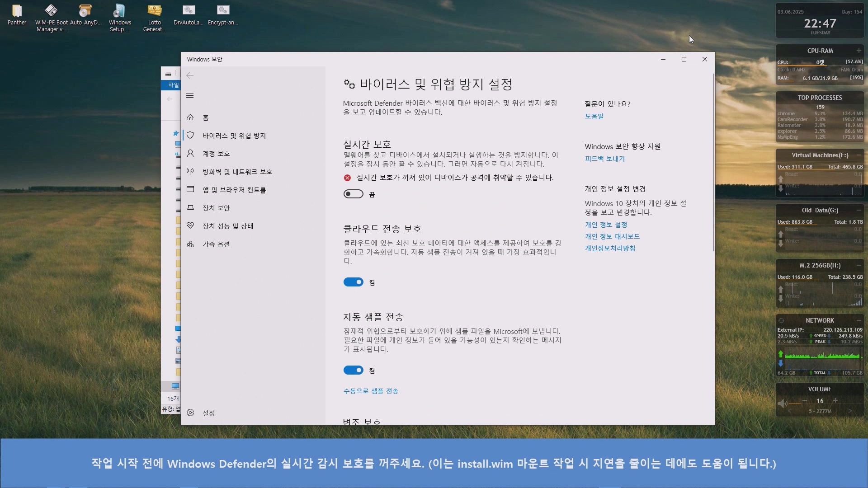Screen dimensions: 868x488
Task: Increase volume with the plus button
Action: [x=835, y=401]
